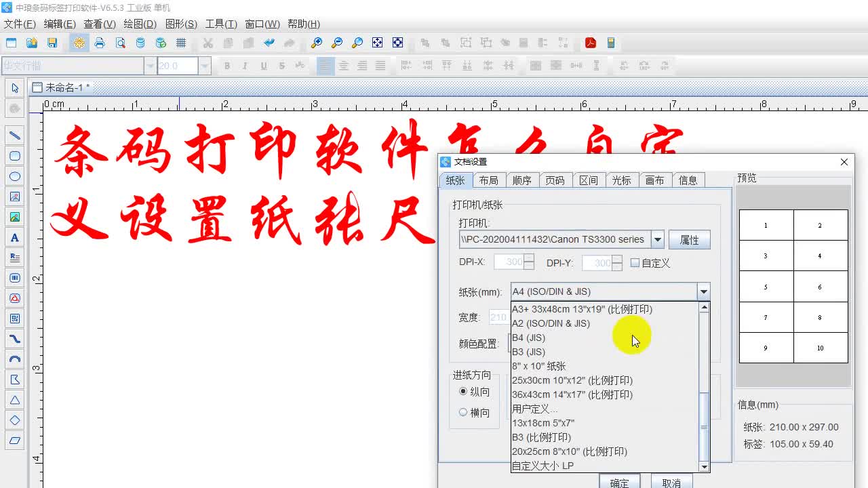868x488 pixels.
Task: Open the printer selection dropdown
Action: (656, 239)
